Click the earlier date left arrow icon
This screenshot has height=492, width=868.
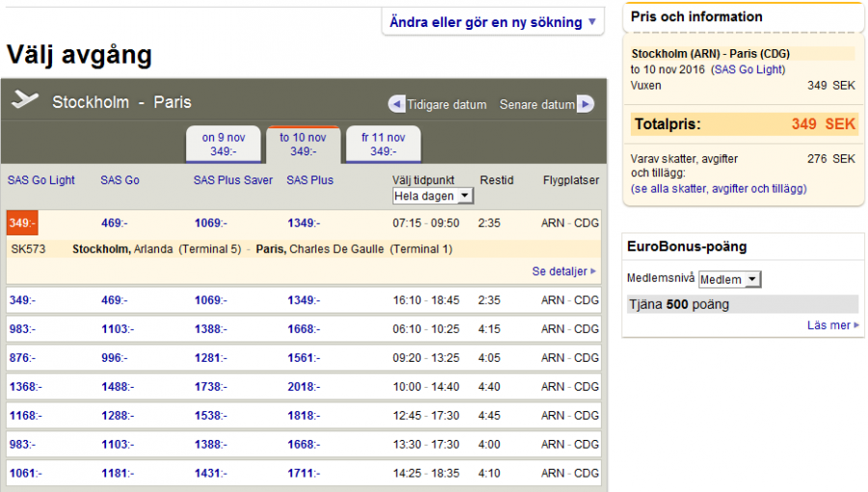(396, 104)
